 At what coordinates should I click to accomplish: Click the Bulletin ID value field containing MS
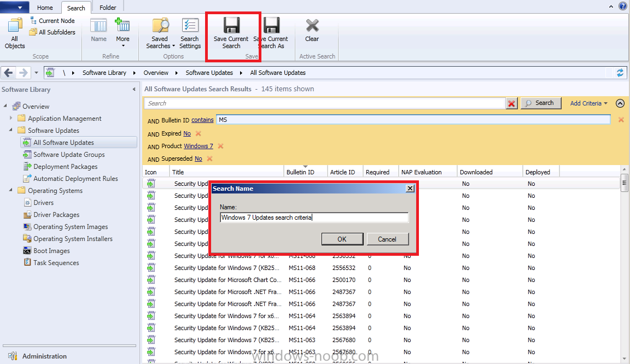click(x=413, y=120)
